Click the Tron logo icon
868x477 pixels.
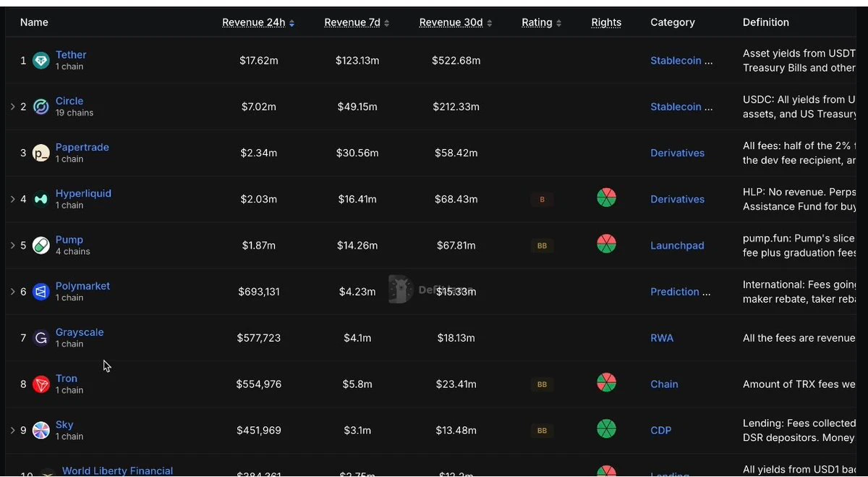point(41,384)
